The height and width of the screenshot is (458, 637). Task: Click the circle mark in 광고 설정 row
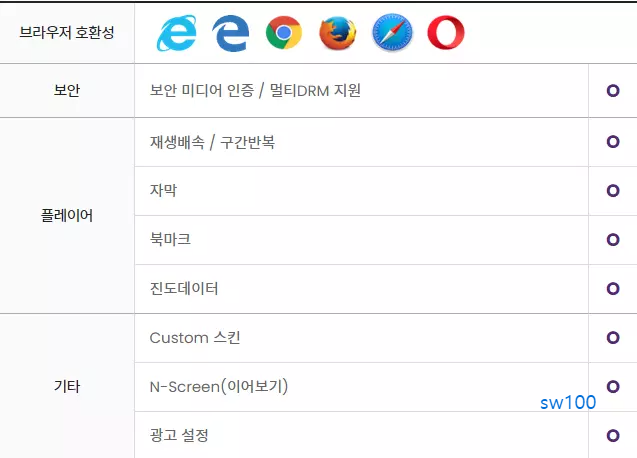(613, 436)
